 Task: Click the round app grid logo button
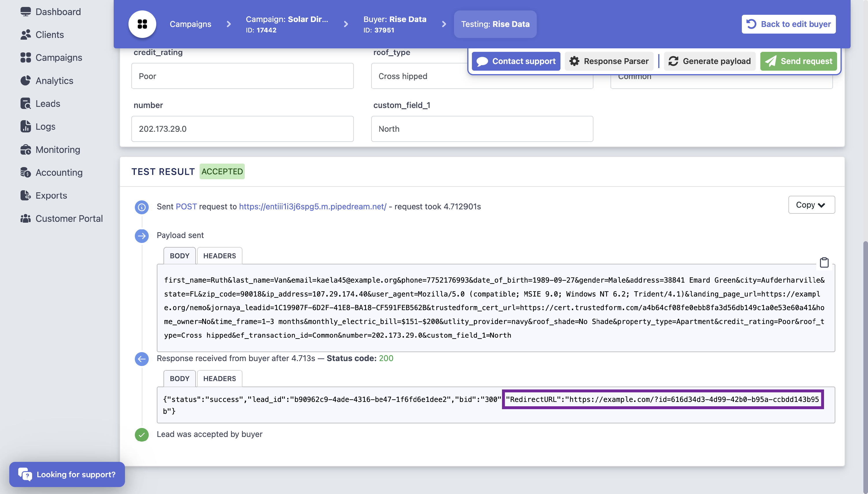(142, 24)
